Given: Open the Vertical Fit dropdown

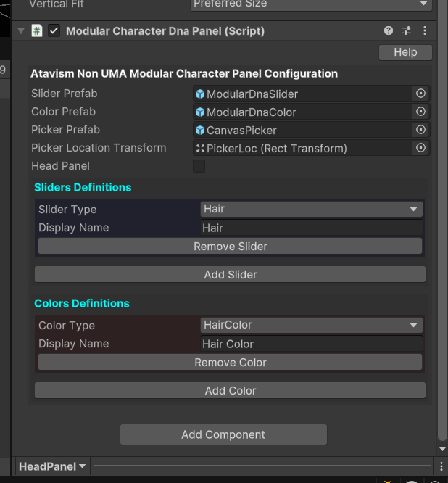Looking at the screenshot, I should pos(311,4).
